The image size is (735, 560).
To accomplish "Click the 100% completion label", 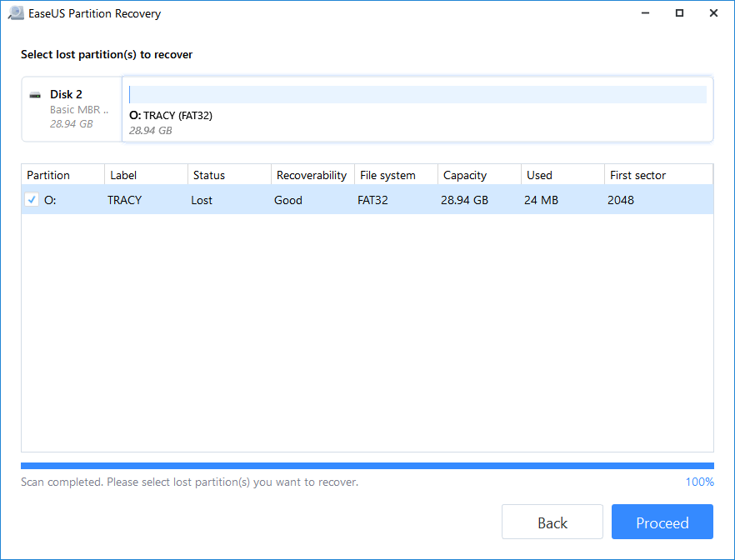I will click(x=698, y=482).
